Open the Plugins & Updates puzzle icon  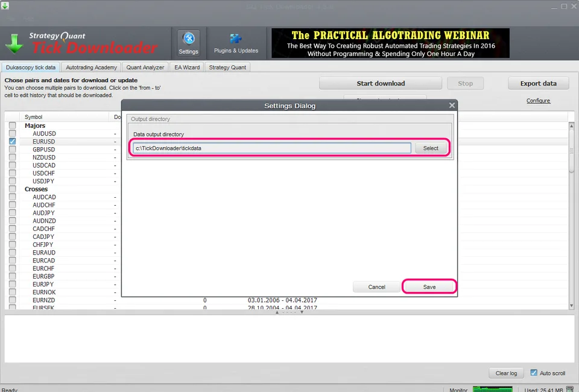pyautogui.click(x=236, y=43)
